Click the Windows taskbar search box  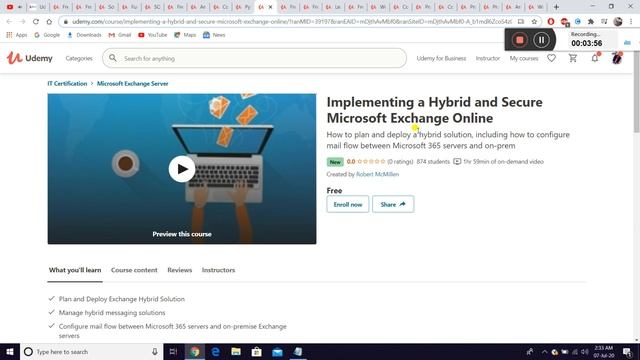91,351
